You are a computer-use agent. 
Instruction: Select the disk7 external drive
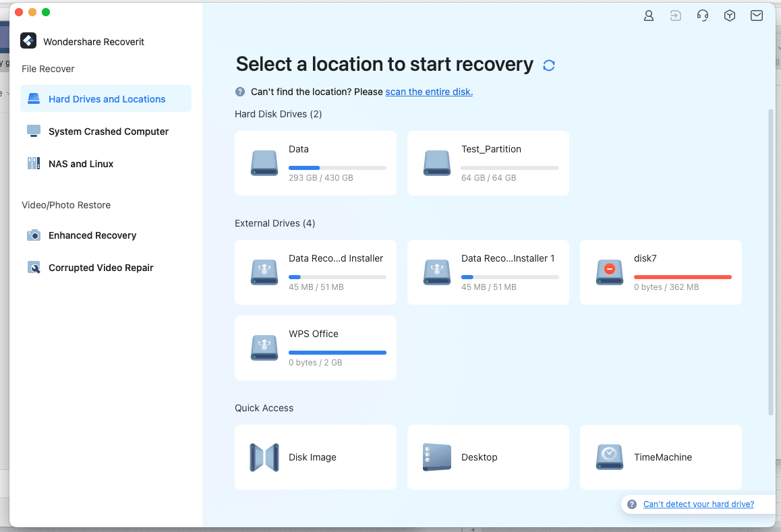pos(661,272)
